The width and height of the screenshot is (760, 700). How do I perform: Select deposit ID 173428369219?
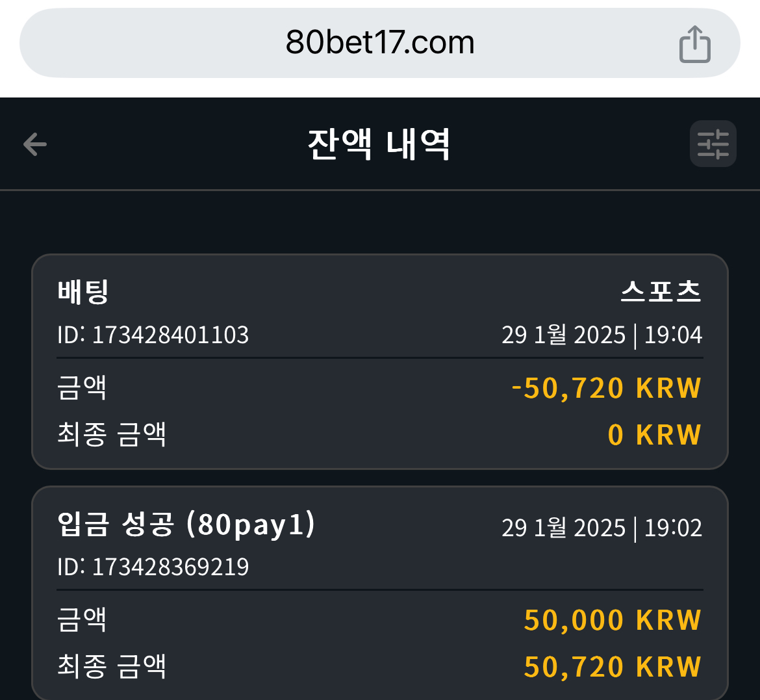coord(153,567)
